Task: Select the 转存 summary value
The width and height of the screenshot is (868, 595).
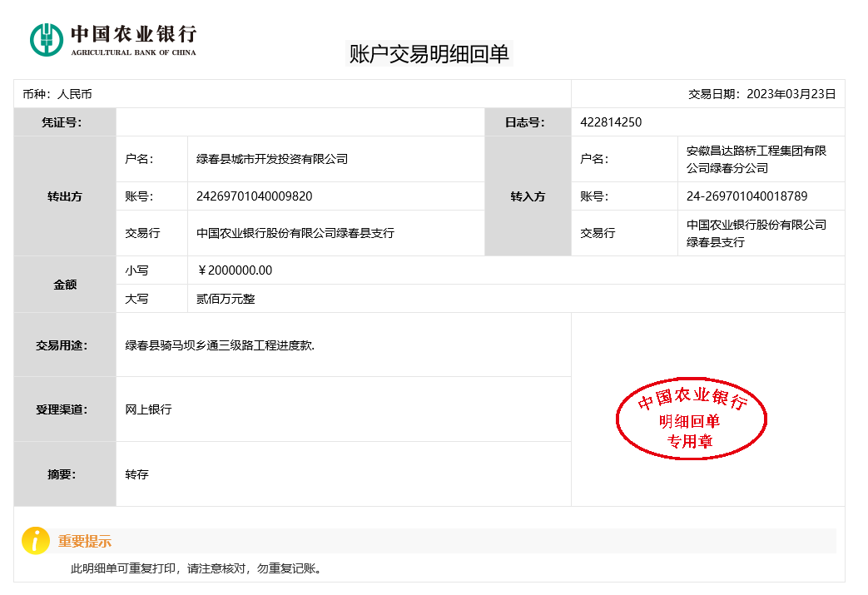Action: click(x=136, y=474)
